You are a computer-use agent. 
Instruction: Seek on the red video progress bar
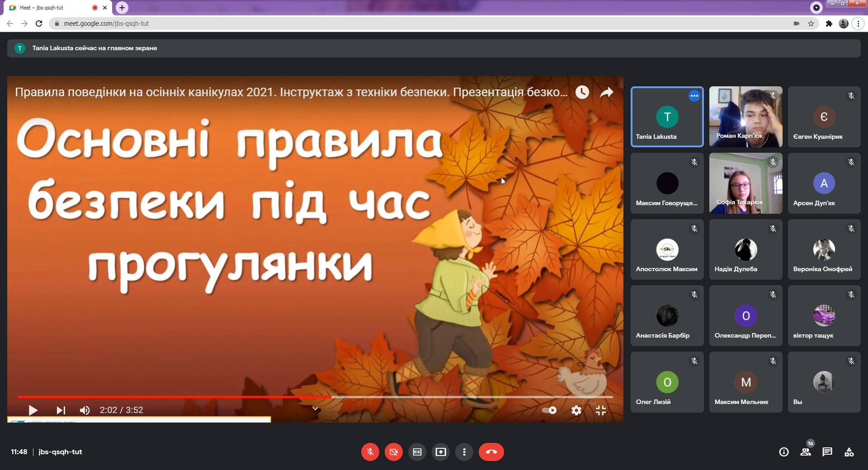pyautogui.click(x=315, y=397)
